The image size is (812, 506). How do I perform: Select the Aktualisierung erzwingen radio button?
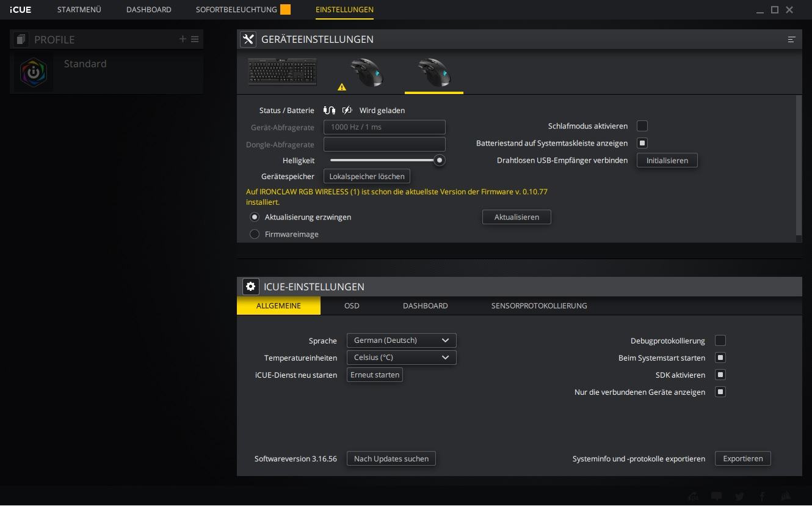(255, 217)
